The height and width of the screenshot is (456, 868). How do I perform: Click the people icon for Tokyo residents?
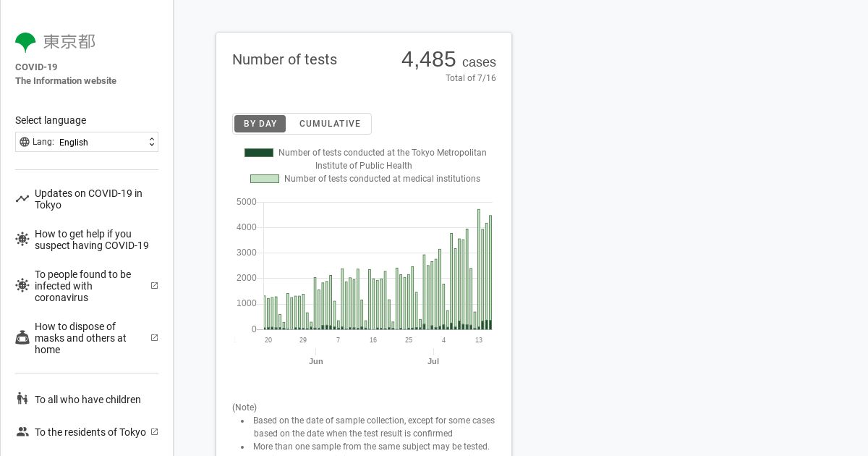click(x=22, y=432)
